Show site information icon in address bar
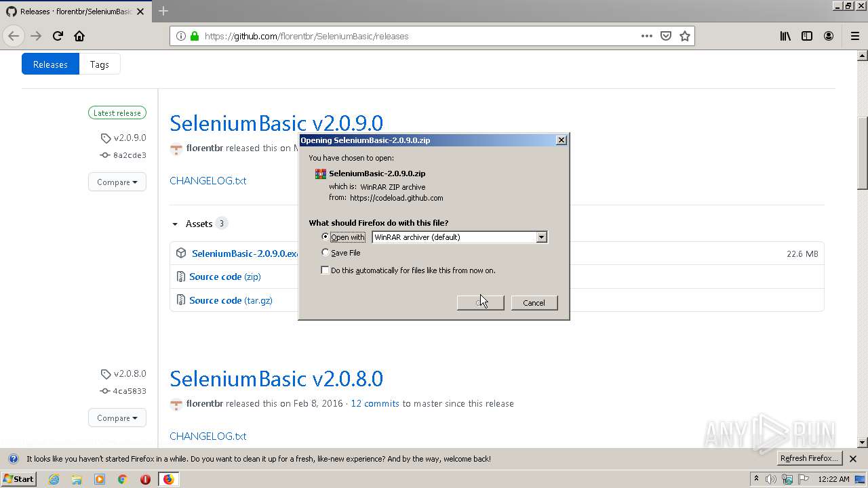The height and width of the screenshot is (488, 868). click(x=180, y=36)
